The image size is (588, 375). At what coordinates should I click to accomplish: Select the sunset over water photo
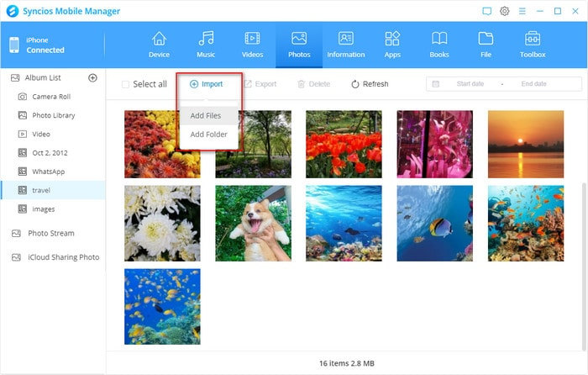526,144
